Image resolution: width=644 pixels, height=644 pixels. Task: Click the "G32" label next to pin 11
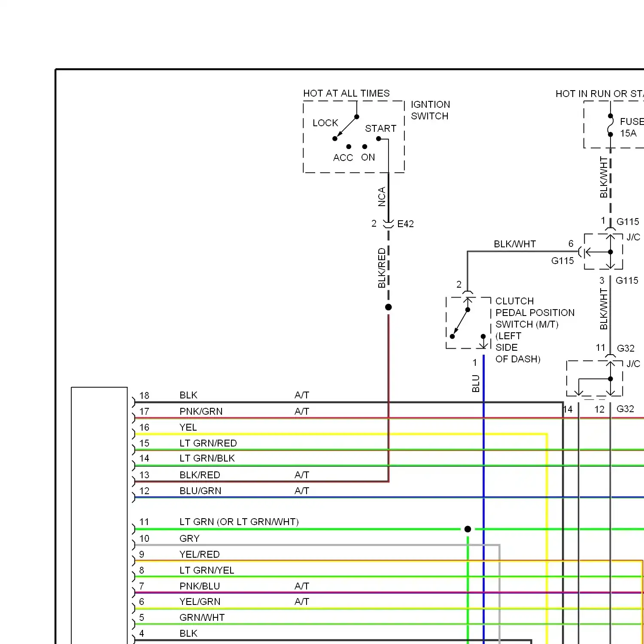[626, 348]
